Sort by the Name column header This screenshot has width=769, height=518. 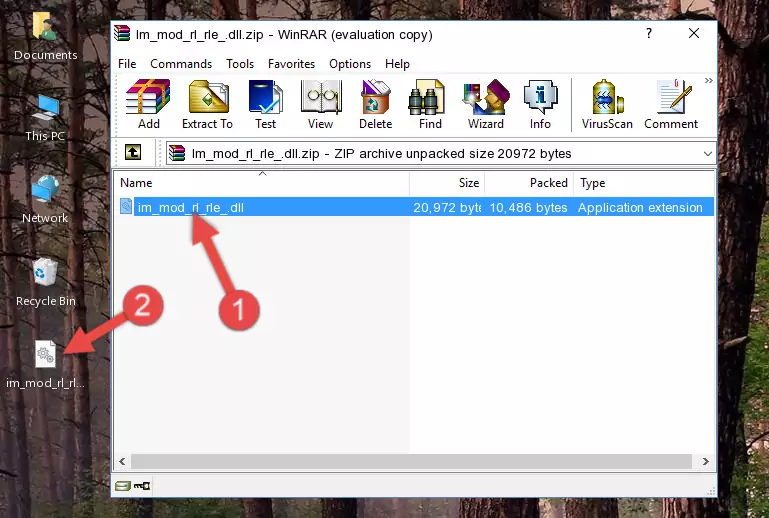point(262,182)
